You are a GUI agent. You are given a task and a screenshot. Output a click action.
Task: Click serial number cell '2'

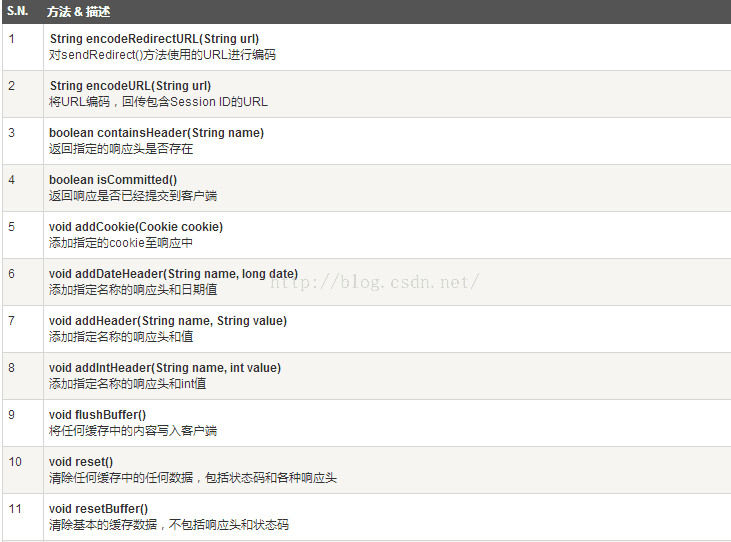point(23,94)
